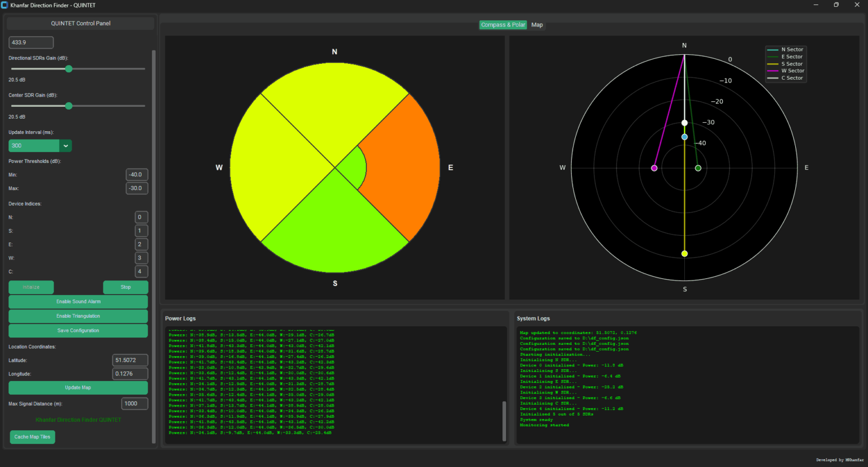Viewport: 868px width, 467px height.
Task: Click the "W Sector" legend entry
Action: click(x=785, y=71)
